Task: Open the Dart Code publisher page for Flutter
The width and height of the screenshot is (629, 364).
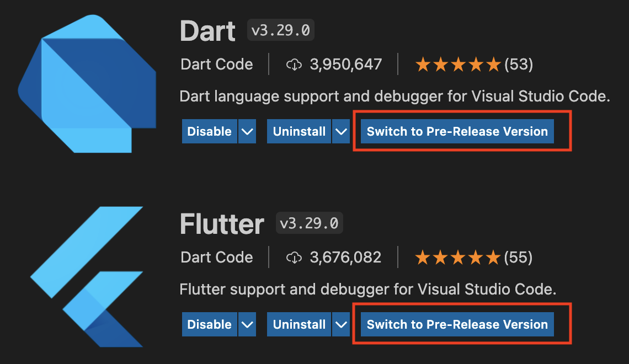Action: click(216, 257)
